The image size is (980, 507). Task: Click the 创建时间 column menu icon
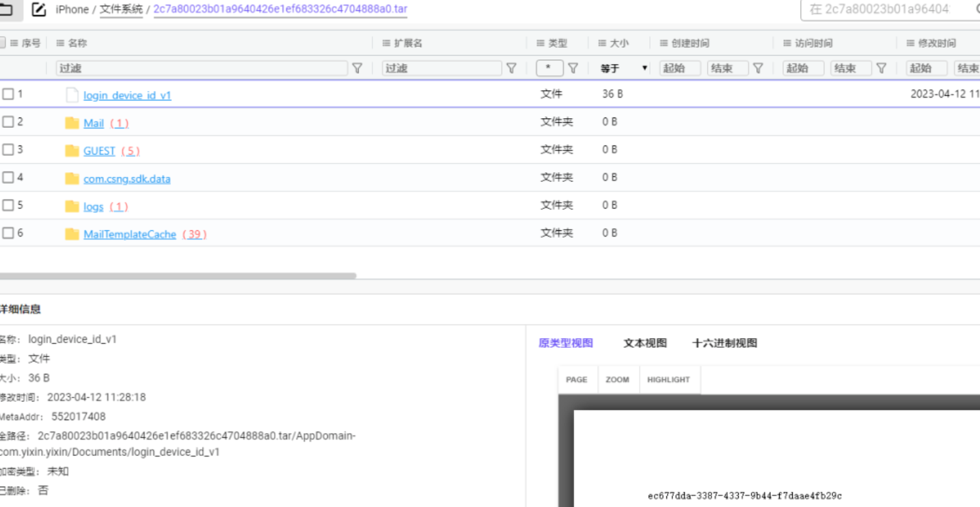(664, 43)
